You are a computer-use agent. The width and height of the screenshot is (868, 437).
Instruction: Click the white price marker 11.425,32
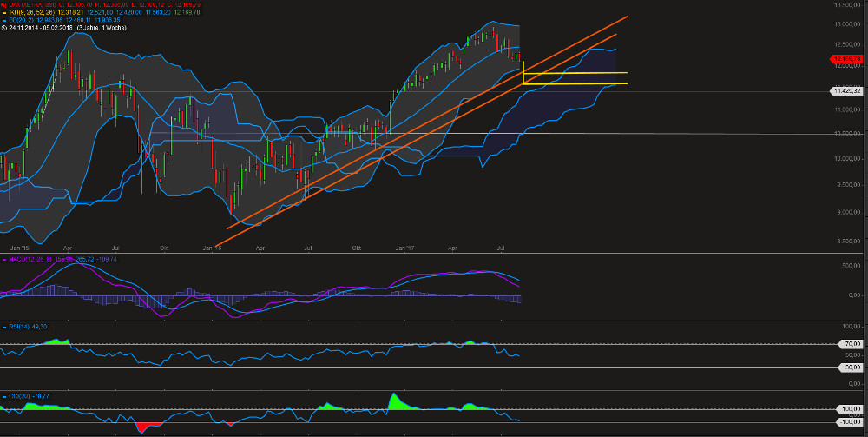click(847, 91)
